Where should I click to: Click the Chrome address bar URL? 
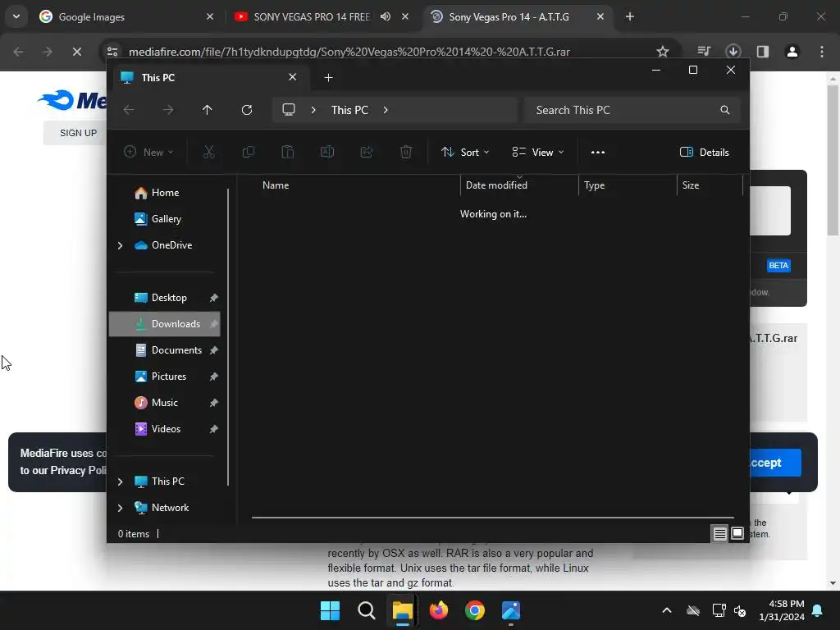(x=349, y=52)
